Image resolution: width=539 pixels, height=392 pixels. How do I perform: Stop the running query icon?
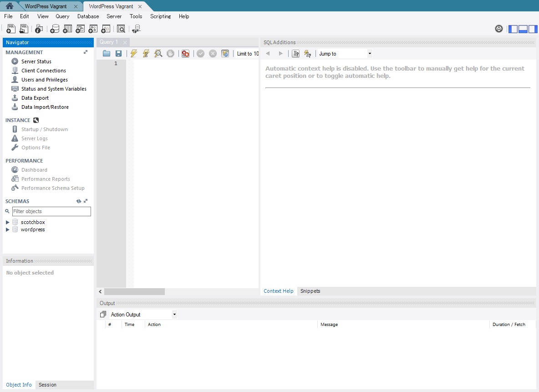(171, 54)
